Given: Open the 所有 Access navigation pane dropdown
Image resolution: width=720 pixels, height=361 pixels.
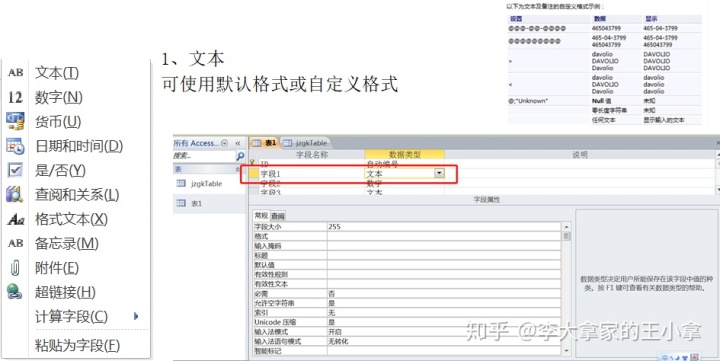Looking at the screenshot, I should click(225, 143).
